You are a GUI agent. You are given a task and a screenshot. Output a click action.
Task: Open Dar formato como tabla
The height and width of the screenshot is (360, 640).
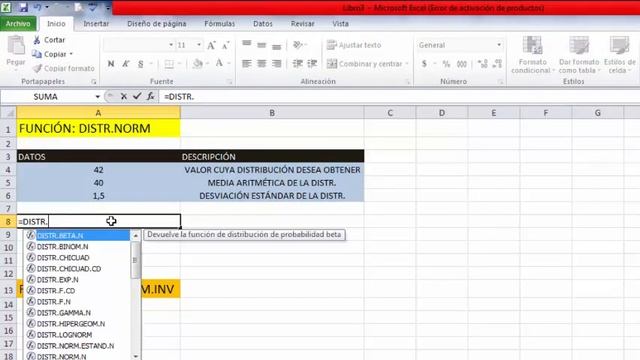(x=579, y=55)
